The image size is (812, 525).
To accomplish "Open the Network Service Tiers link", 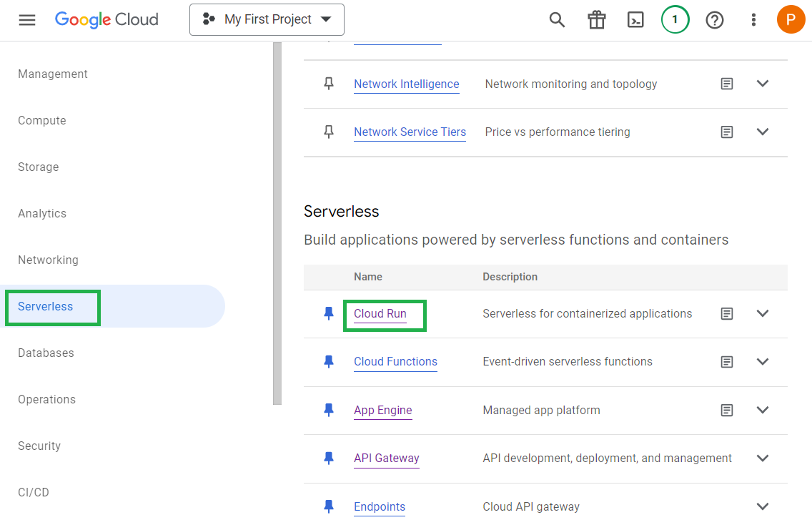I will pos(410,132).
